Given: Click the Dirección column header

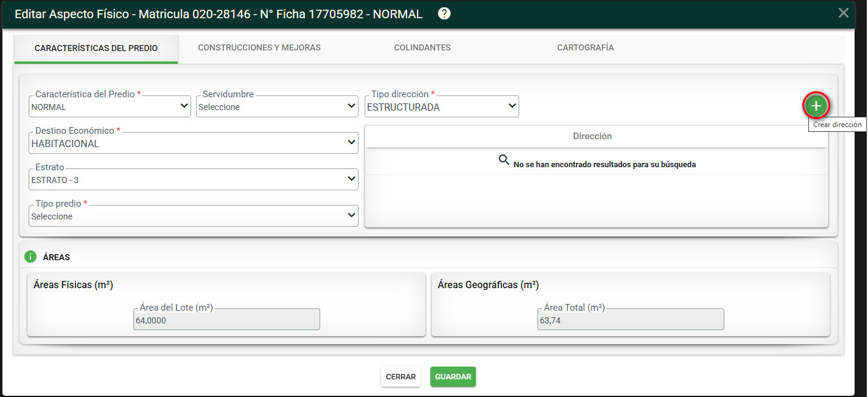Looking at the screenshot, I should (592, 136).
